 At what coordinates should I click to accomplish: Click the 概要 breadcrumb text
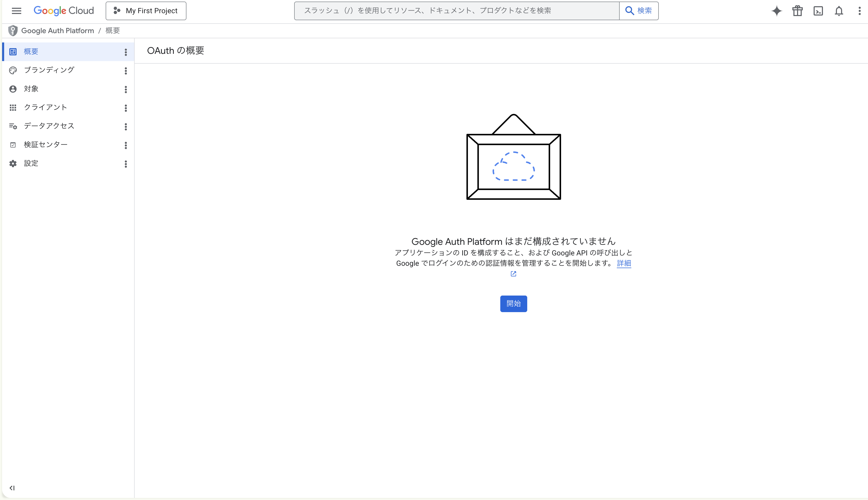click(x=113, y=31)
